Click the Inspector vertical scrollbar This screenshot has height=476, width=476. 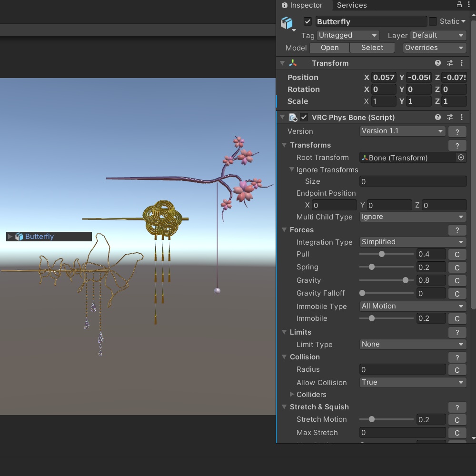[473, 164]
